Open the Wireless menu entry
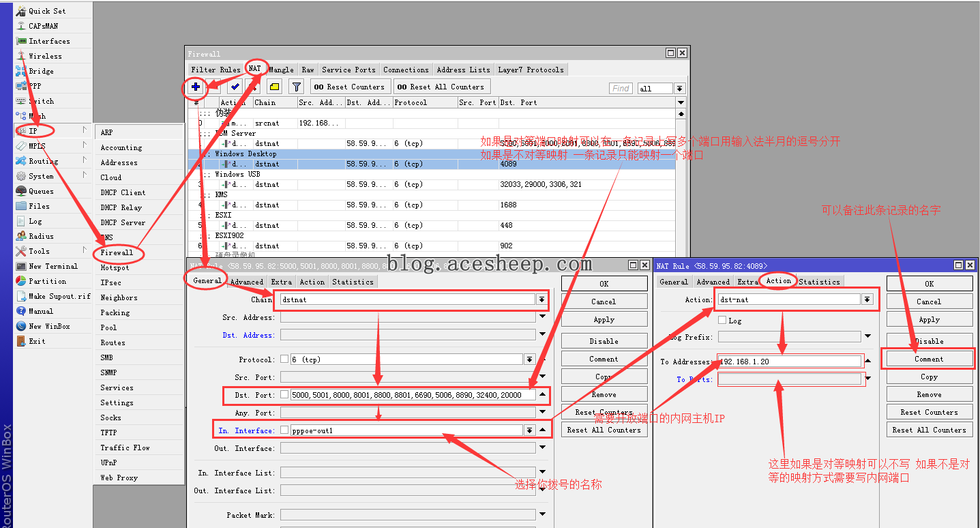980x528 pixels. tap(45, 56)
